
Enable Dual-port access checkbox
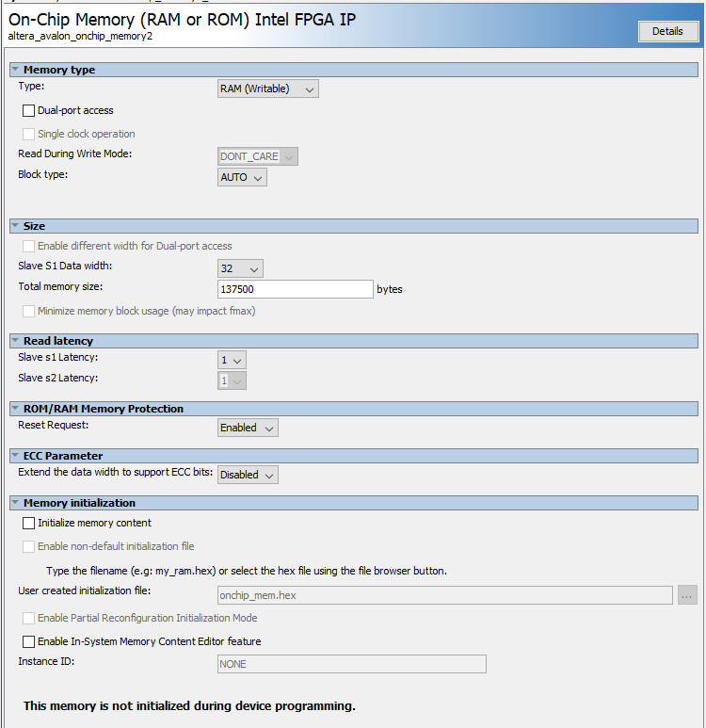pos(29,110)
